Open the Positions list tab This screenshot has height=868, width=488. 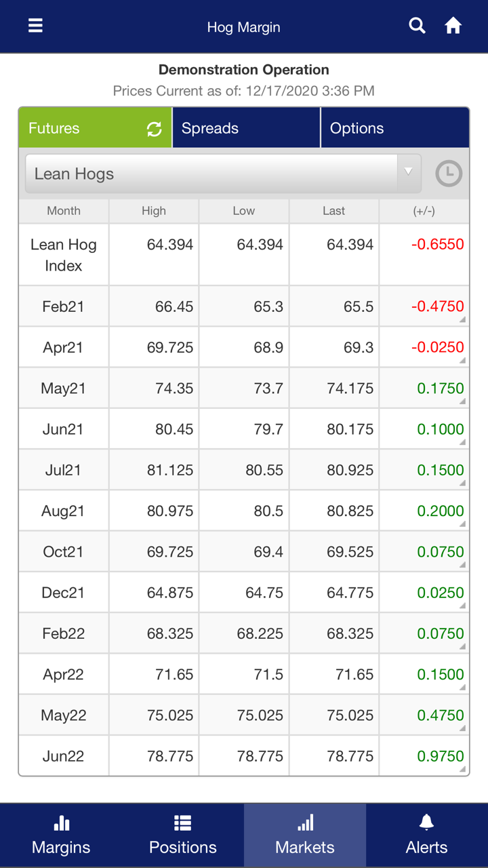click(x=183, y=835)
